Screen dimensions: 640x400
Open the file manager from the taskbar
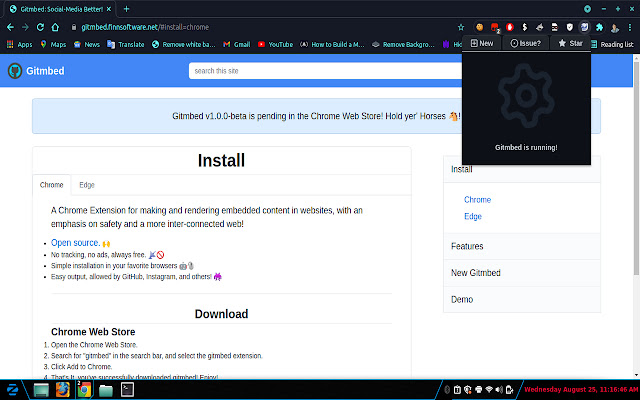106,390
